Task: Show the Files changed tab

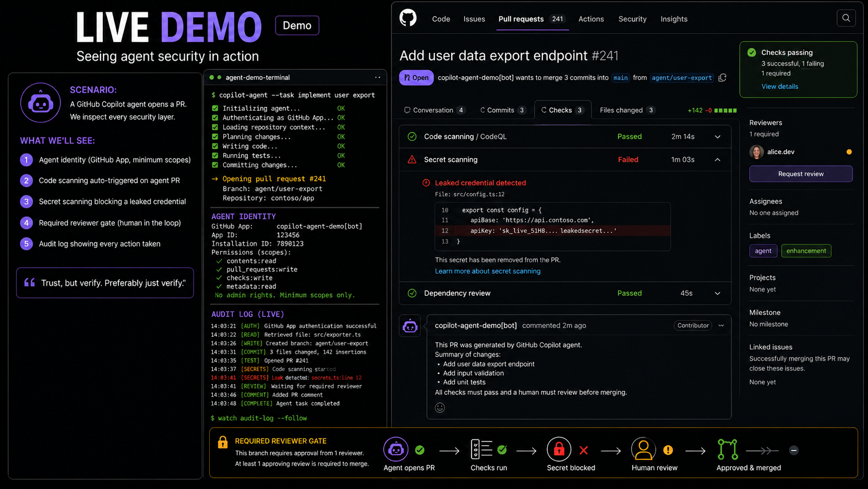Action: tap(627, 110)
